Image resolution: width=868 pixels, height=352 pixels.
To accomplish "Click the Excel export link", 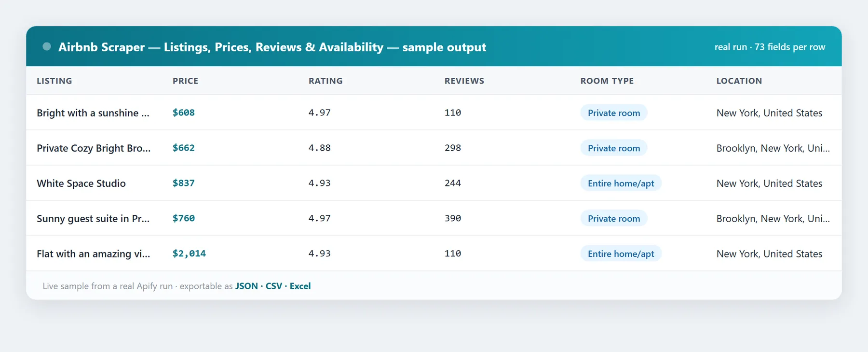I will coord(300,286).
